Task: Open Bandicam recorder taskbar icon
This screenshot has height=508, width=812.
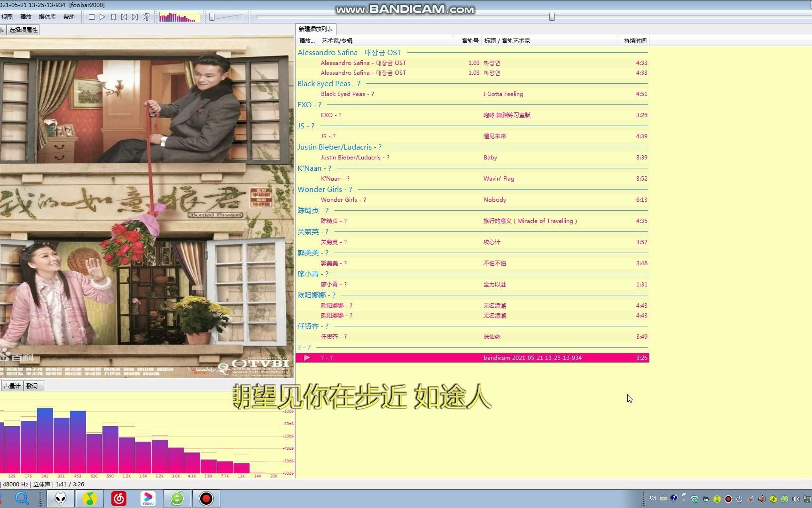Action: (x=206, y=499)
